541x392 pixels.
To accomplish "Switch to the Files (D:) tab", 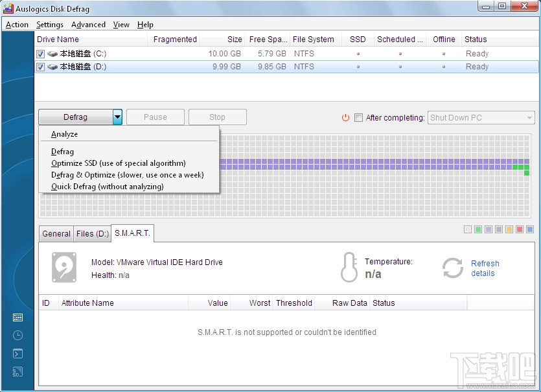I will click(x=92, y=234).
